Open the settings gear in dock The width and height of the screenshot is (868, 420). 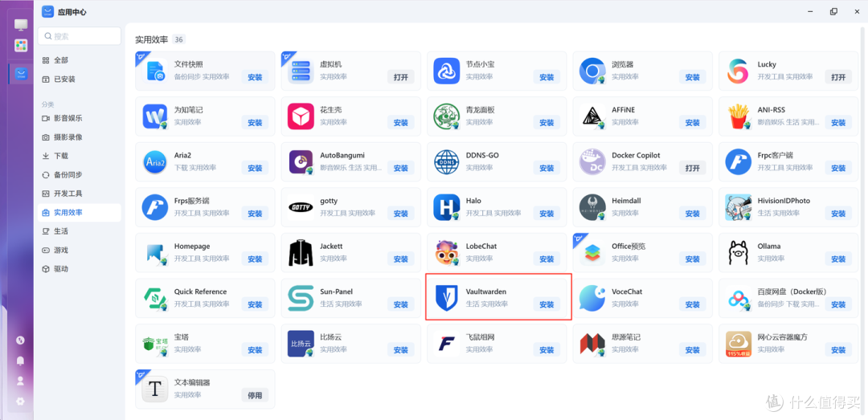coord(20,402)
